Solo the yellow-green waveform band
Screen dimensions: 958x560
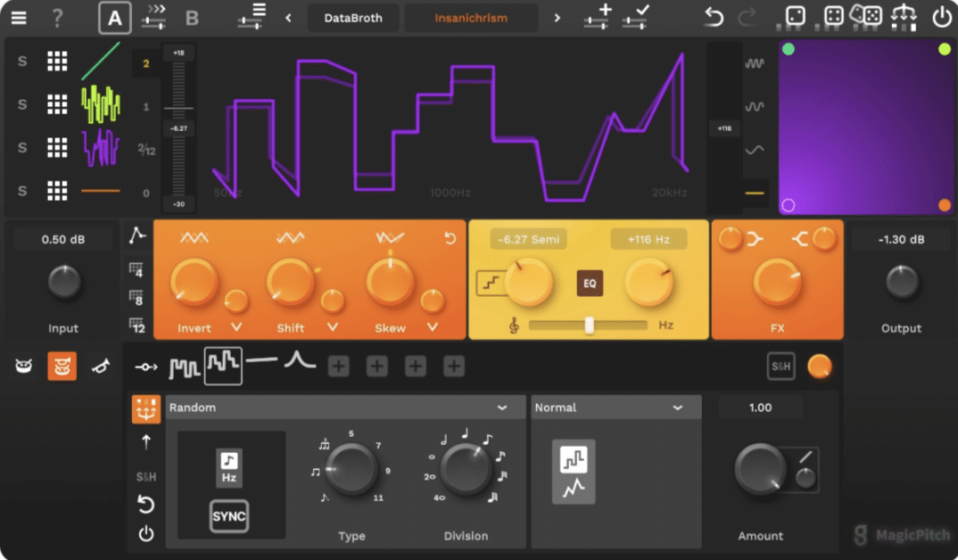(22, 104)
